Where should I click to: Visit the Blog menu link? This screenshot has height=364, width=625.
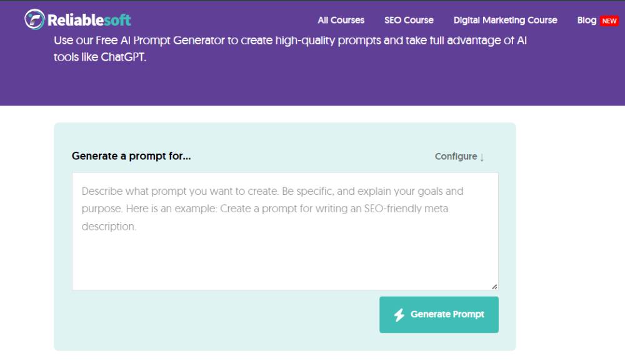click(x=587, y=21)
